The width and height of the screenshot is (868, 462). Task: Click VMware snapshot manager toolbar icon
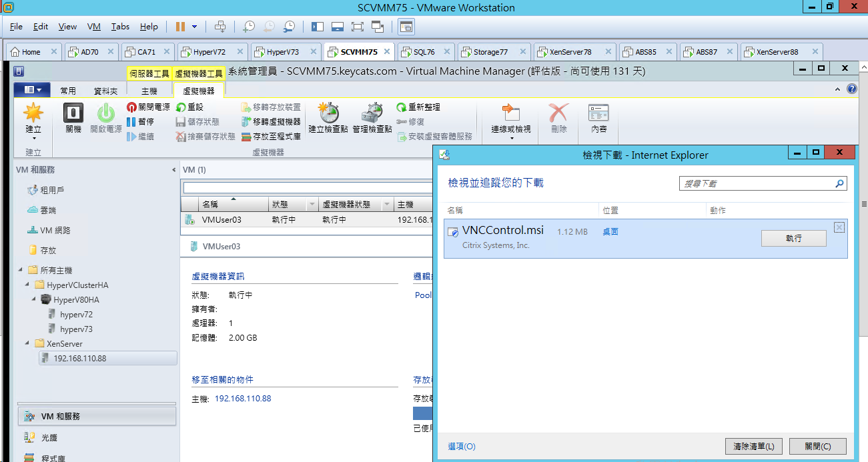pyautogui.click(x=289, y=27)
